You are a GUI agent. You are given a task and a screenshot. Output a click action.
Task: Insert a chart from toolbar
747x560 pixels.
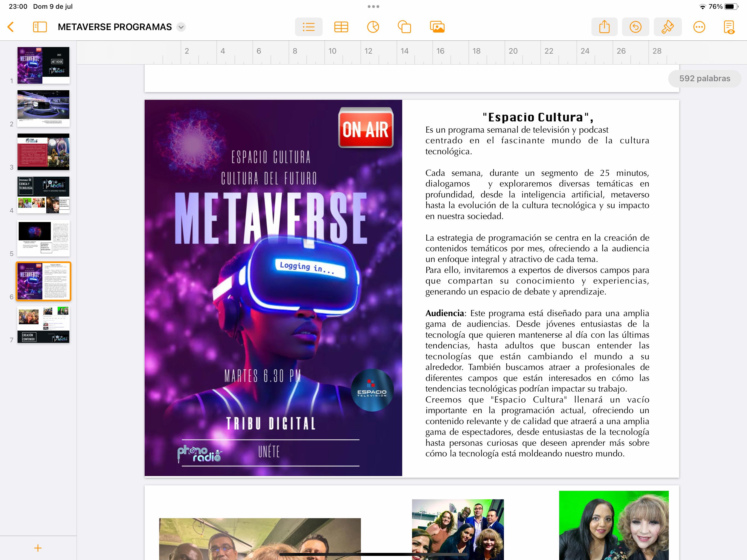pyautogui.click(x=373, y=27)
